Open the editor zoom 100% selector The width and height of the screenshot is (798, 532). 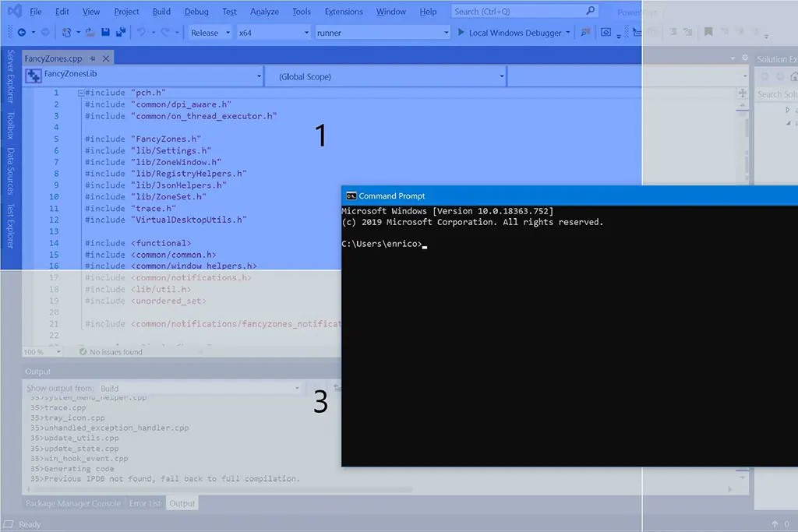[x=39, y=351]
